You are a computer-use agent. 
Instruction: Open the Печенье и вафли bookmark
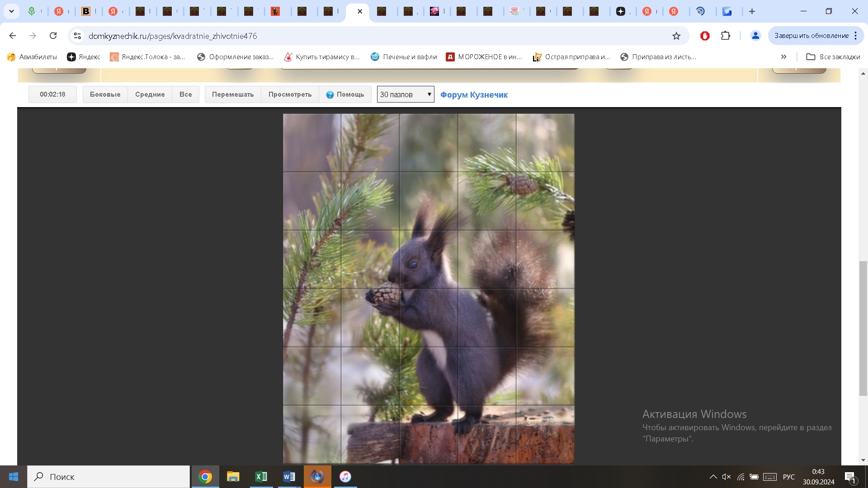coord(404,57)
